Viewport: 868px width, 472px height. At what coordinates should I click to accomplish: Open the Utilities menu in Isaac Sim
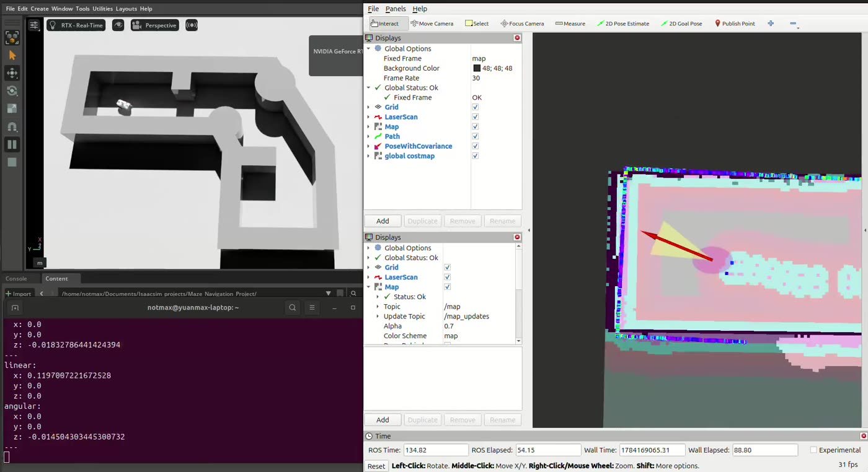pyautogui.click(x=102, y=9)
